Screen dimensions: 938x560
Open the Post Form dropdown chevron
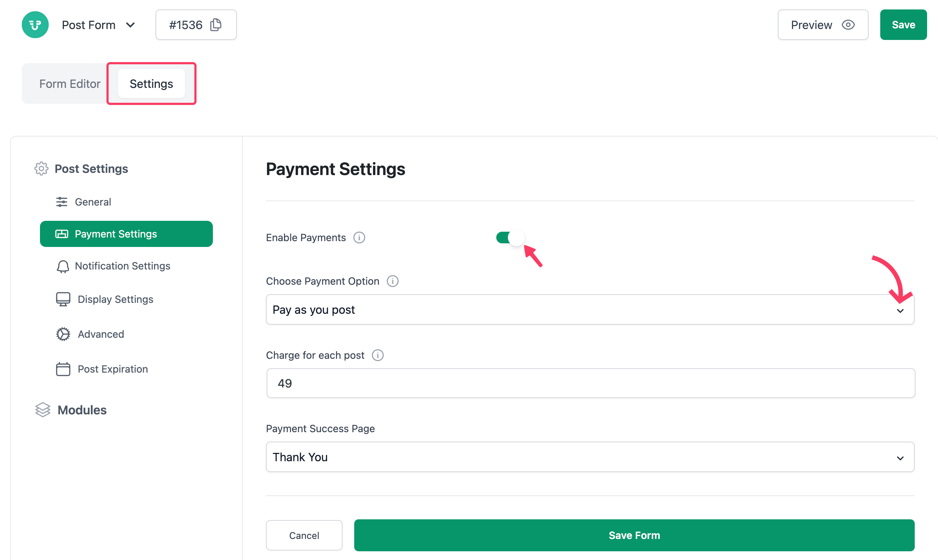[131, 25]
